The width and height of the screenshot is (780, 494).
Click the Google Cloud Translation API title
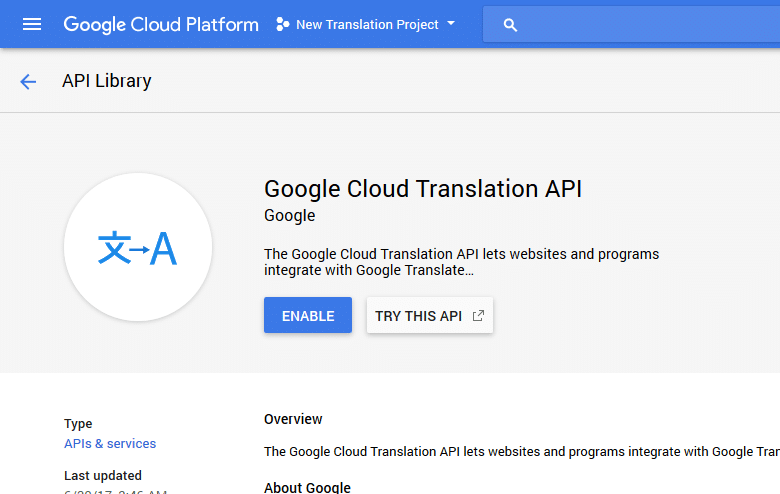pyautogui.click(x=423, y=189)
